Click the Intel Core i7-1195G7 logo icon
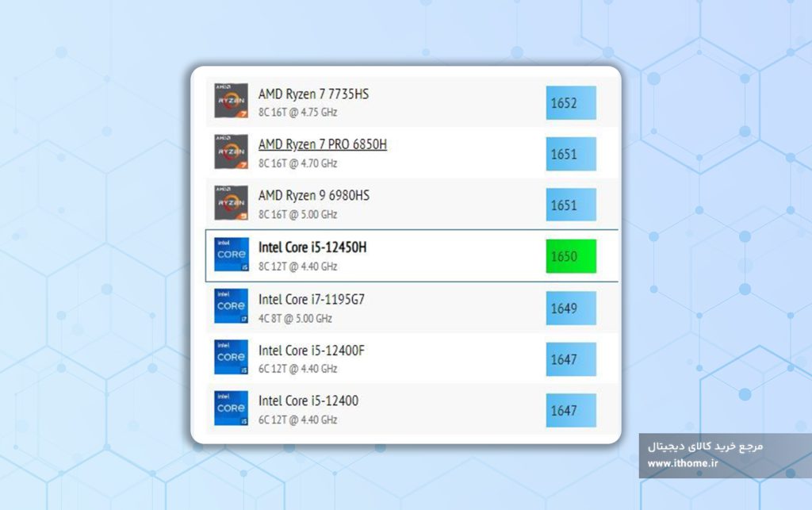The height and width of the screenshot is (510, 812). click(231, 306)
